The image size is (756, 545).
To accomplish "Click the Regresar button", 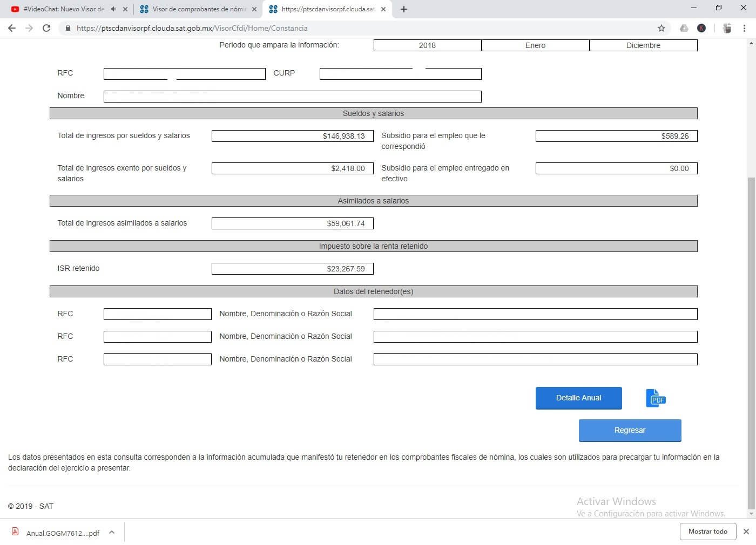I will coord(630,430).
